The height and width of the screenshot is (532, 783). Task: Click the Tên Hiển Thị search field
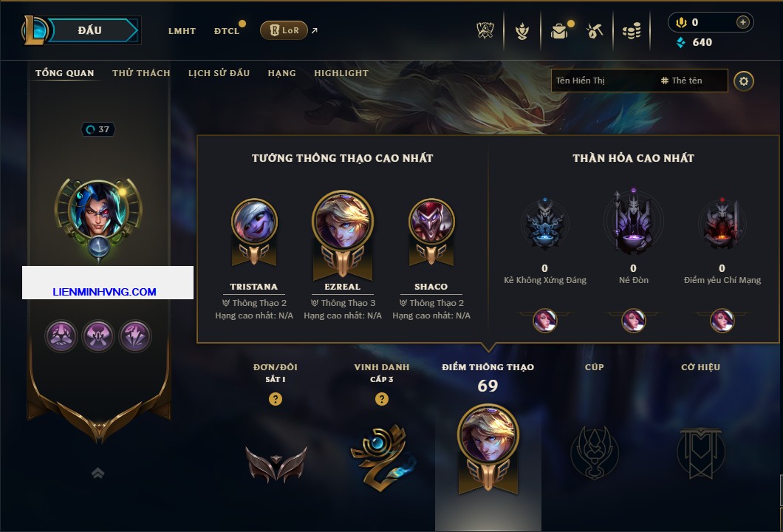[639, 81]
